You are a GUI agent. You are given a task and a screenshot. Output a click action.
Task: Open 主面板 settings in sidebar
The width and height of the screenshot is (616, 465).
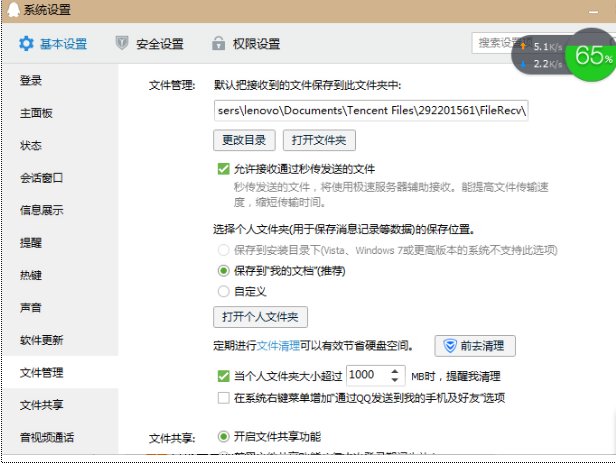tap(62, 113)
